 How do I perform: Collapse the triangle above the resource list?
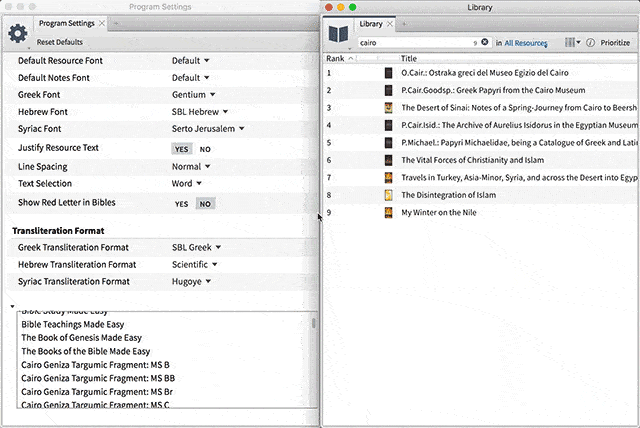pos(12,306)
